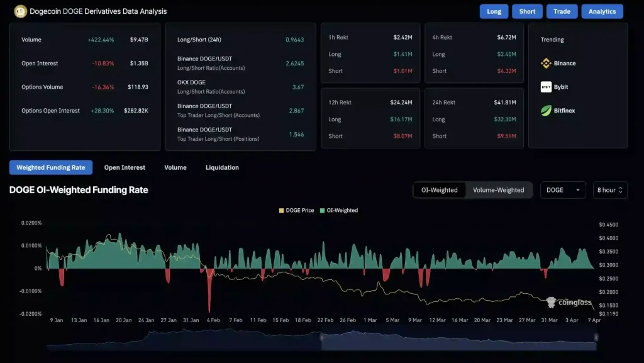Click 24h Rekt Long value $32.30M
The width and height of the screenshot is (644, 363).
(505, 119)
